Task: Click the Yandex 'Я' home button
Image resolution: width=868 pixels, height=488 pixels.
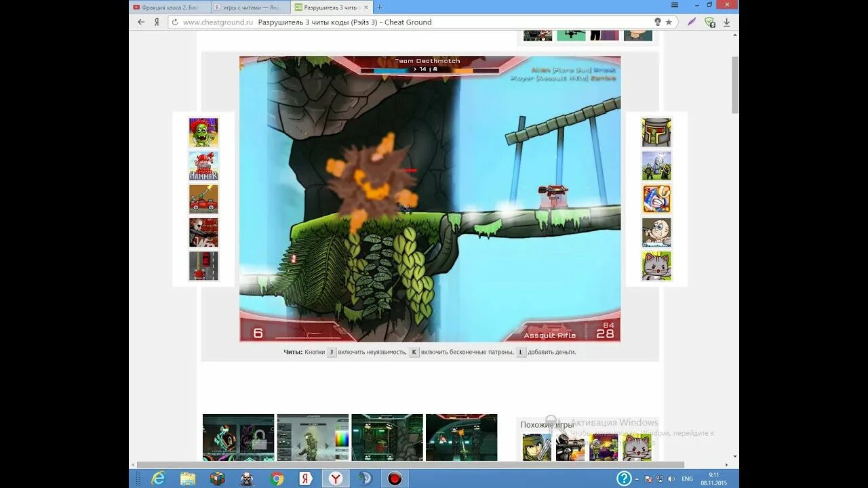Action: click(x=157, y=22)
